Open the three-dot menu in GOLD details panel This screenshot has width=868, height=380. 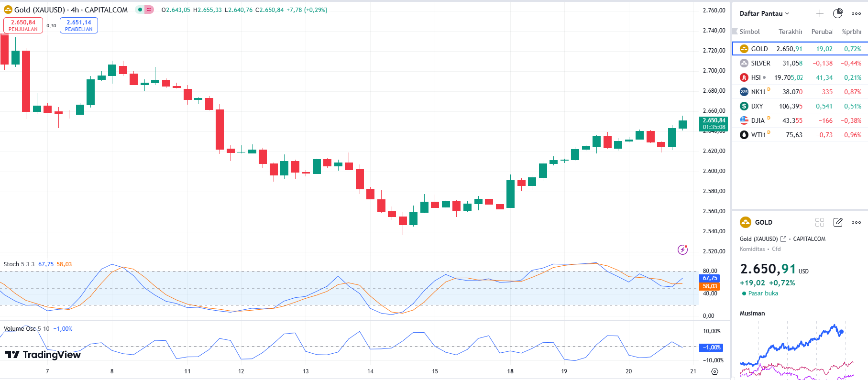[856, 222]
